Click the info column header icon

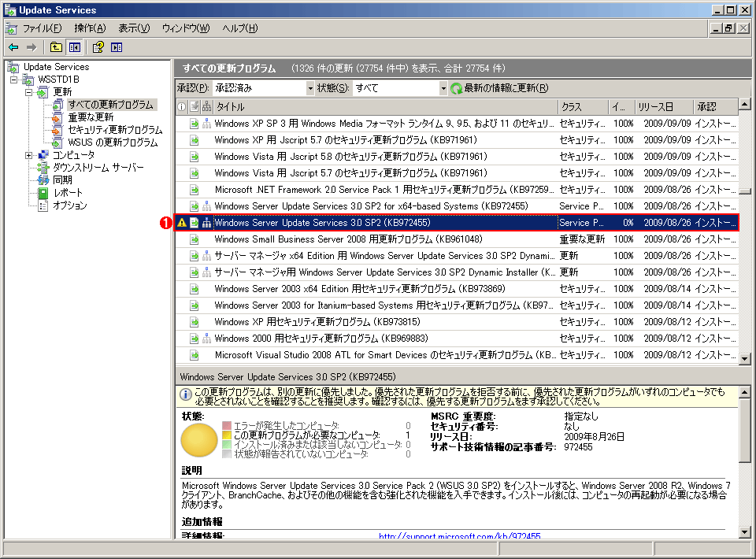(182, 106)
